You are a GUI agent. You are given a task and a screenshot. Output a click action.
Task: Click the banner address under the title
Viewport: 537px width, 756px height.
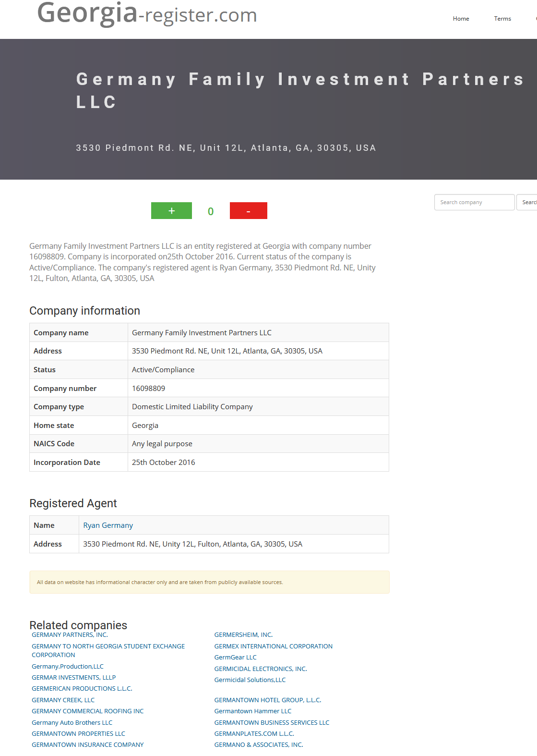point(226,148)
